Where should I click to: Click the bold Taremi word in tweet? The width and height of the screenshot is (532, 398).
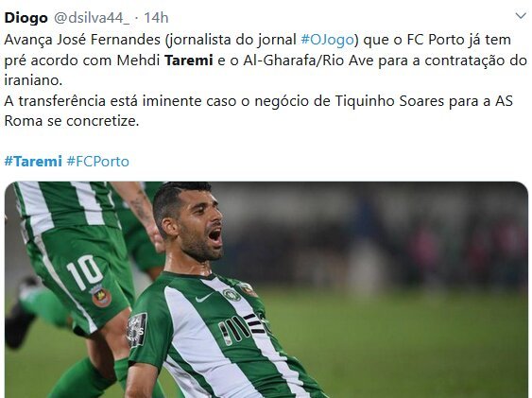click(x=189, y=61)
